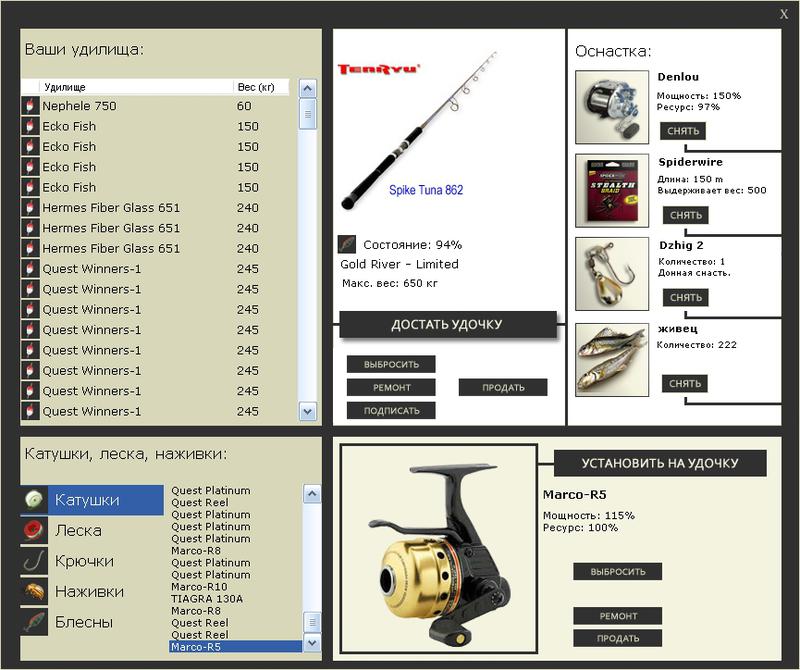The image size is (800, 670).
Task: Click the Denlou reel thumbnail
Action: [612, 107]
